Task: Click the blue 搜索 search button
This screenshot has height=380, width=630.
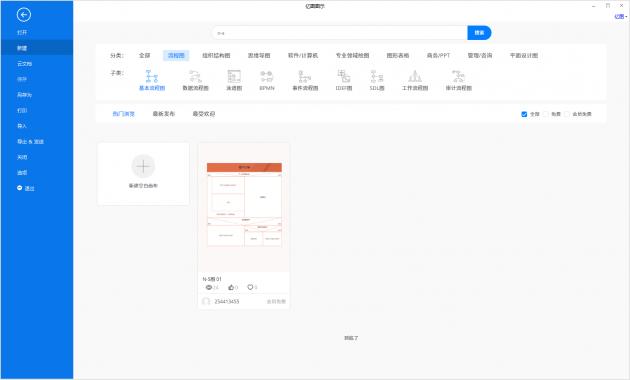Action: (479, 33)
